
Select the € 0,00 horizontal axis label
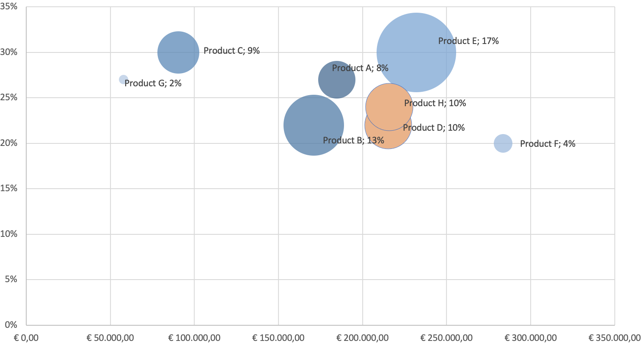click(26, 338)
